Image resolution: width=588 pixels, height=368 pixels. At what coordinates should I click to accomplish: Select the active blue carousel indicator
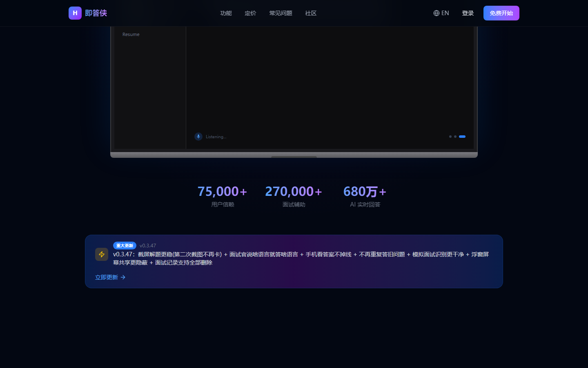point(462,137)
